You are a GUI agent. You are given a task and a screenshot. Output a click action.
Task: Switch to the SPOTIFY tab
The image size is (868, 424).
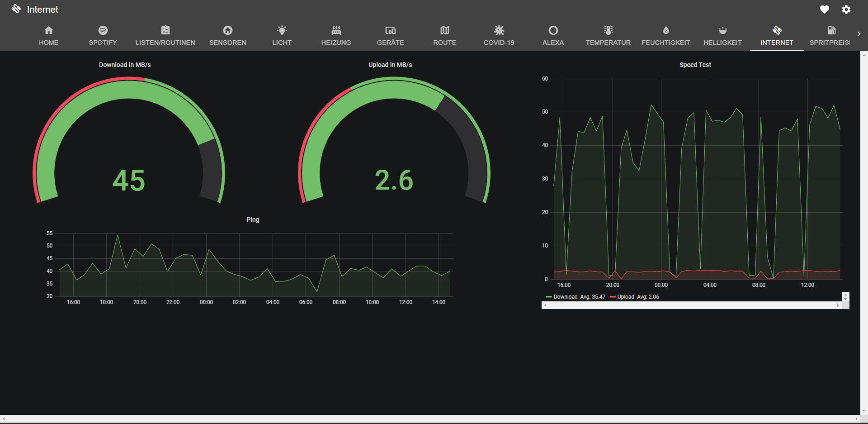[103, 35]
